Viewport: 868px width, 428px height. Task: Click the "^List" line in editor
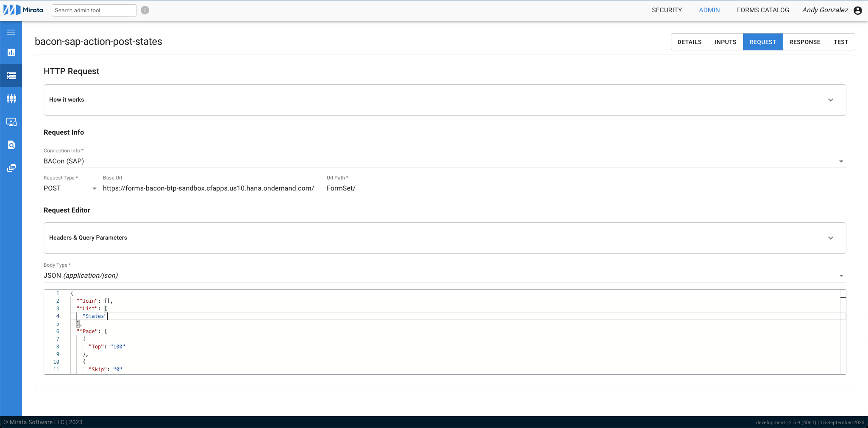pyautogui.click(x=92, y=309)
